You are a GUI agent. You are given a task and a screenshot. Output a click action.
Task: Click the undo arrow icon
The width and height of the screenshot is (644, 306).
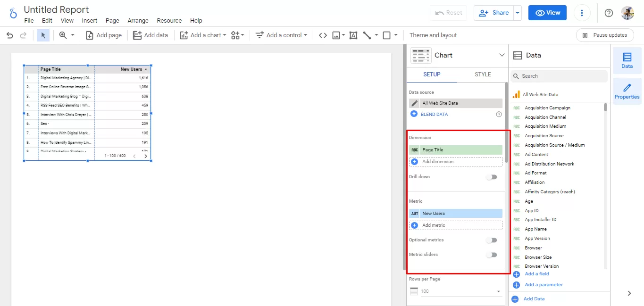(x=10, y=35)
